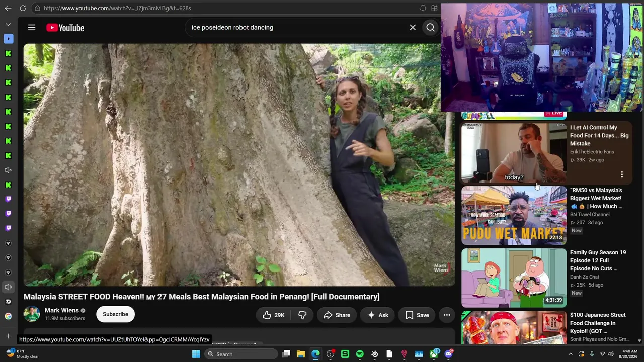Open Discord from the taskbar
Screen dimensions: 644x362
pyautogui.click(x=448, y=354)
